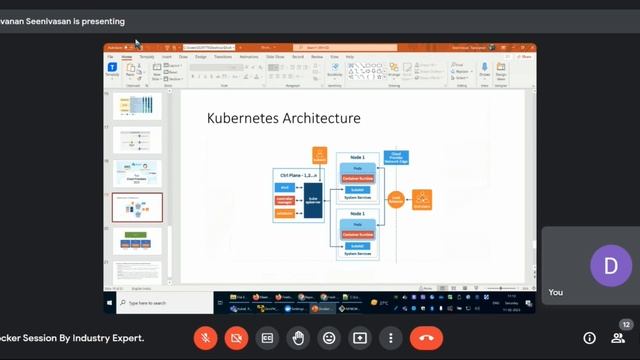
Task: Open meeting details info icon
Action: point(589,338)
